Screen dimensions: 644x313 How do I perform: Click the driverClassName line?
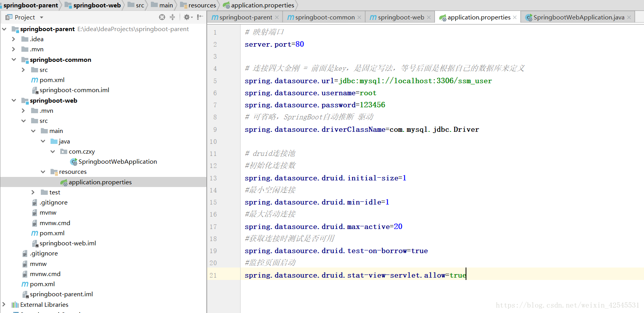[x=362, y=129]
